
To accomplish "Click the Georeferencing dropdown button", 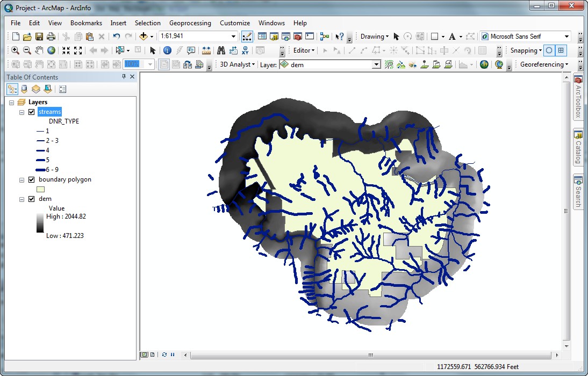I will pos(544,64).
